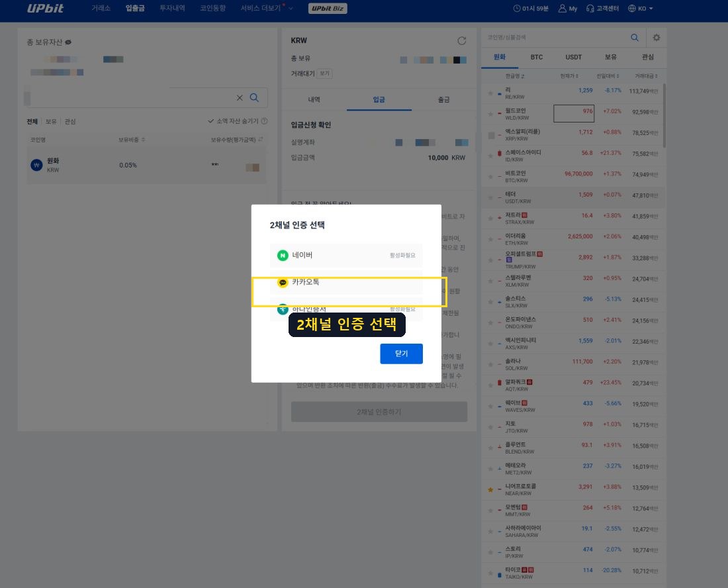The image size is (728, 588).
Task: Click the coin search magnifier icon
Action: click(x=635, y=38)
